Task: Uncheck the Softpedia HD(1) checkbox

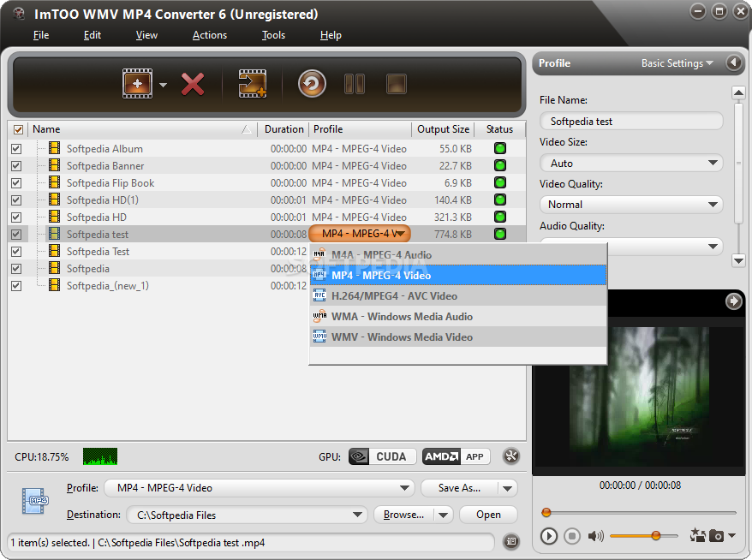Action: tap(16, 200)
